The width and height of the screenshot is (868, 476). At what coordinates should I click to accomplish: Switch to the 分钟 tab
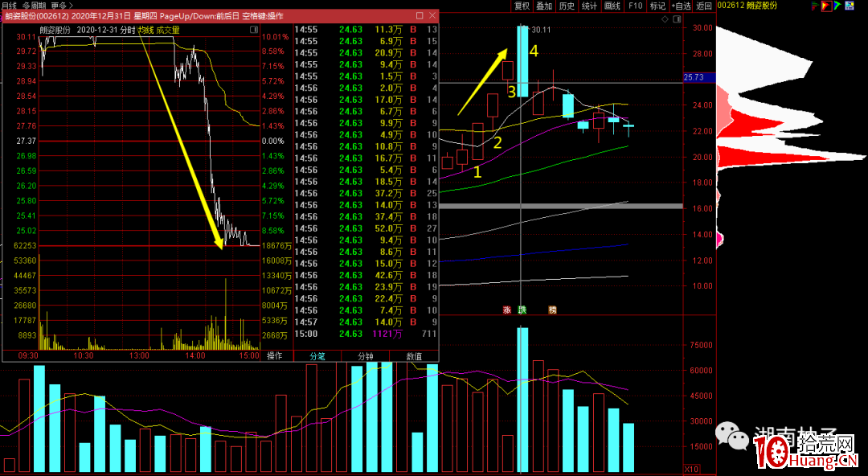point(365,355)
